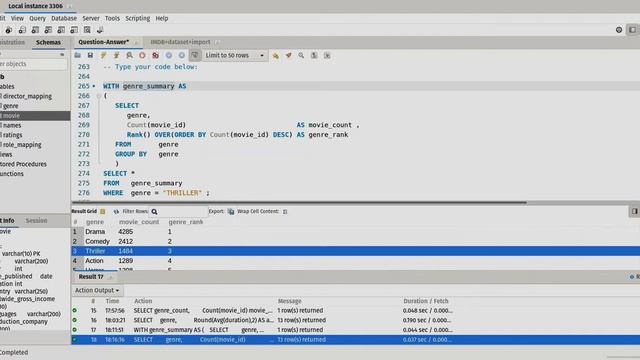The image size is (640, 360).
Task: Close the Question-Answer tab
Action: tap(136, 42)
